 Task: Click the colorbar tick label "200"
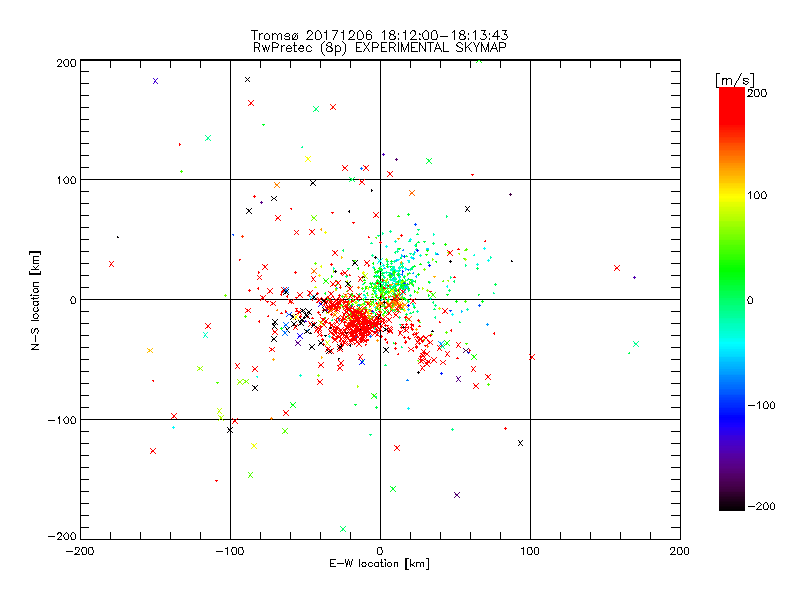[x=757, y=93]
